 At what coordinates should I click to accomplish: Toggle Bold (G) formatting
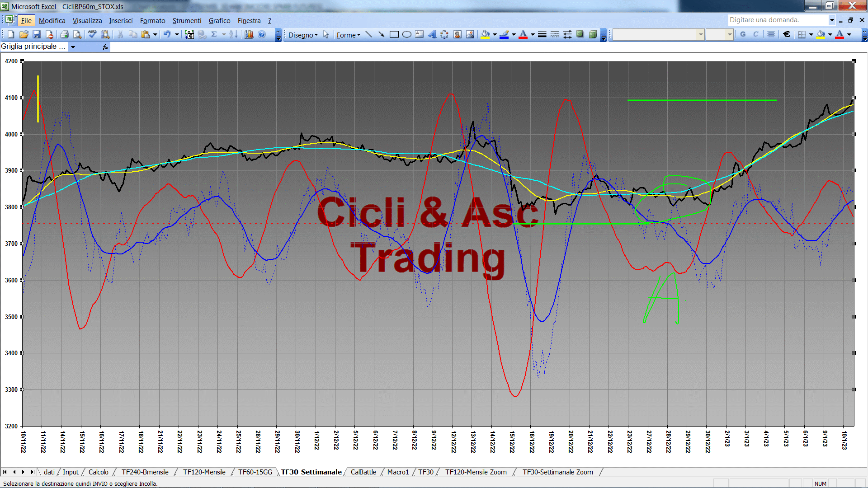(743, 34)
